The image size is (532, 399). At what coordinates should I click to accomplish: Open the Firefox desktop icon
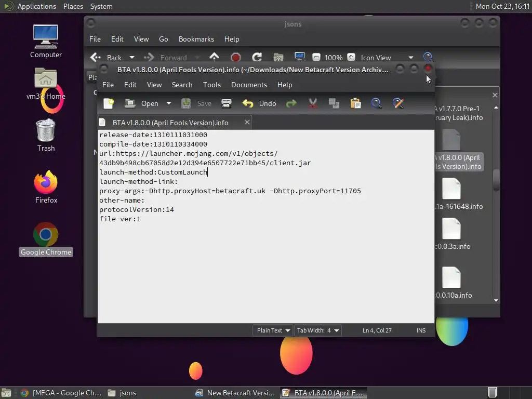click(46, 187)
